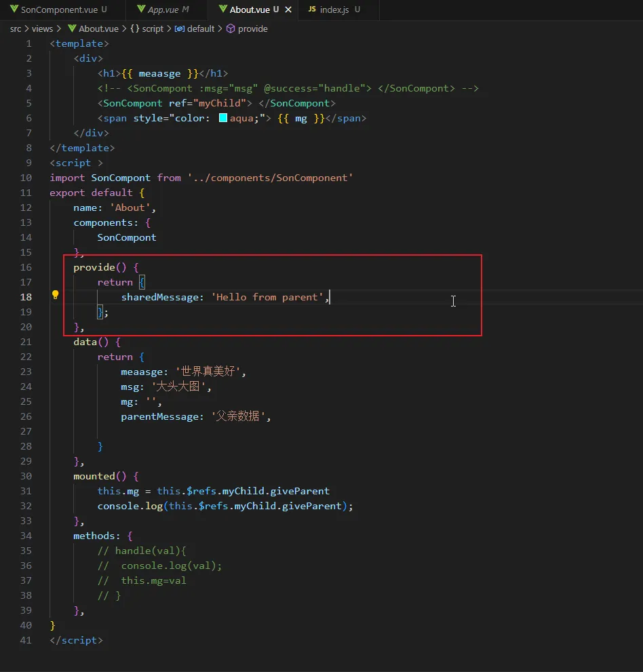Image resolution: width=643 pixels, height=672 pixels.
Task: Click the cube icon before provide breadcrumb
Action: [231, 28]
